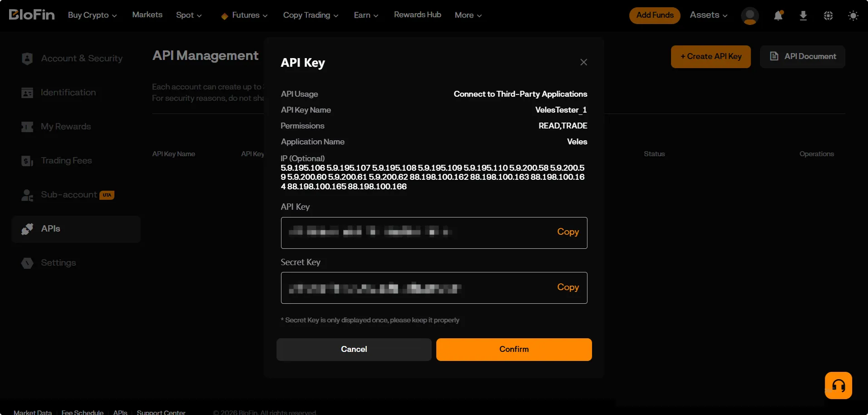Expand the More dropdown
The image size is (868, 415).
[468, 15]
